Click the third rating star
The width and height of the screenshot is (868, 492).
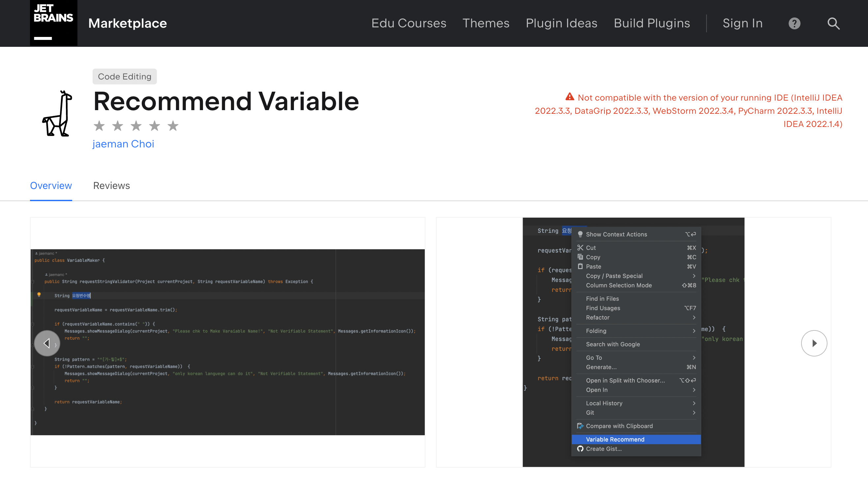(136, 126)
